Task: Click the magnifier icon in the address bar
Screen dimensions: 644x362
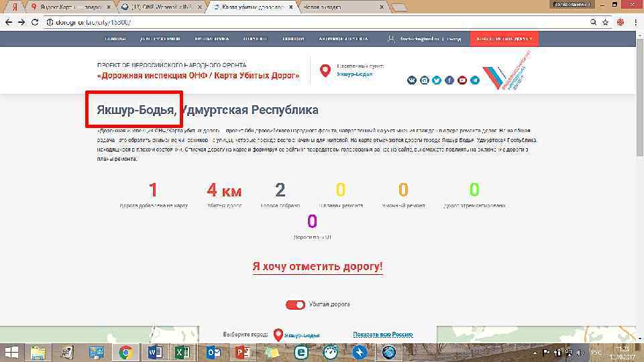Action: pyautogui.click(x=593, y=22)
